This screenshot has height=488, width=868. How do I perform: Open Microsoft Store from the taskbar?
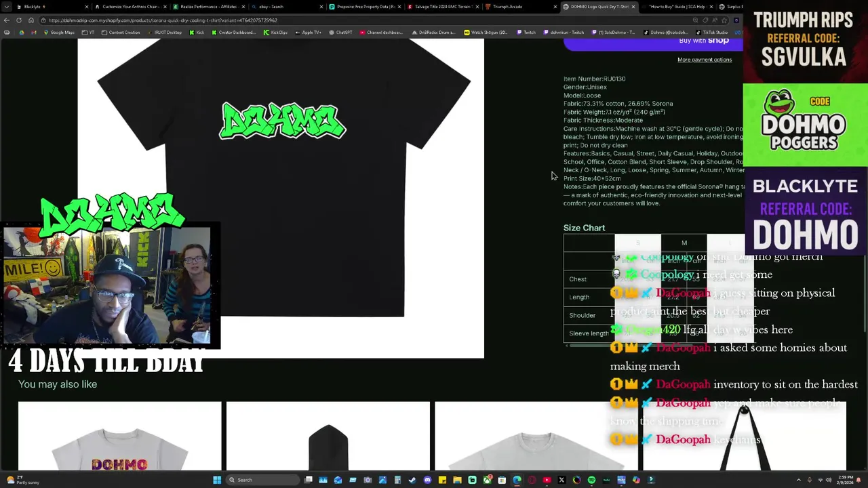click(x=502, y=480)
